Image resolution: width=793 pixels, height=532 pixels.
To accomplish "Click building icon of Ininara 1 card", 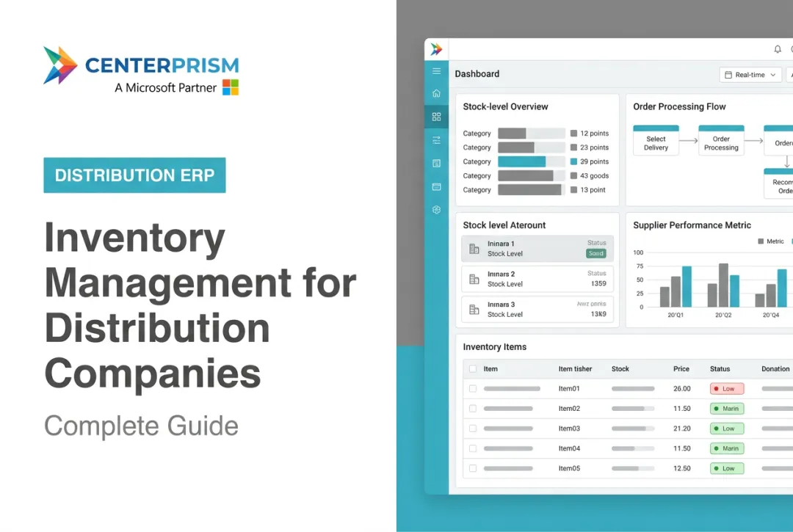I will [474, 249].
